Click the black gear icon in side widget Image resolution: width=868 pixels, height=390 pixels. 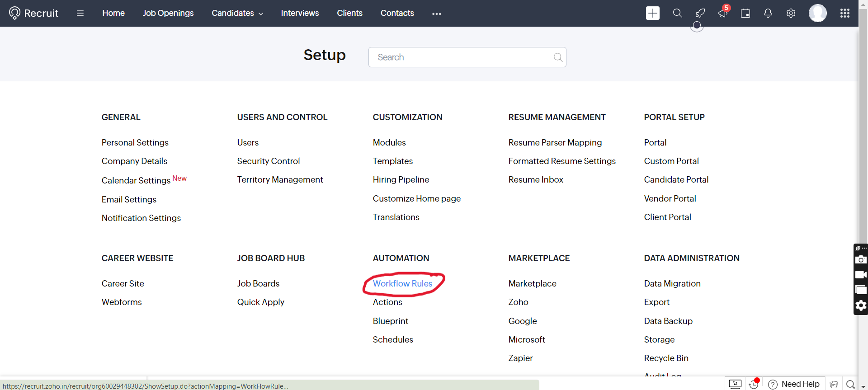[x=861, y=305]
